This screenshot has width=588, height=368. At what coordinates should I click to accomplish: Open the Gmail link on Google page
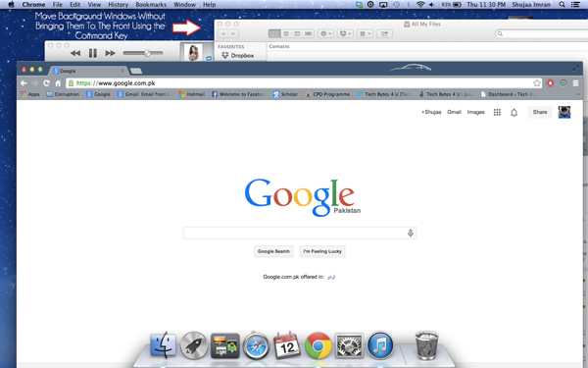[454, 112]
